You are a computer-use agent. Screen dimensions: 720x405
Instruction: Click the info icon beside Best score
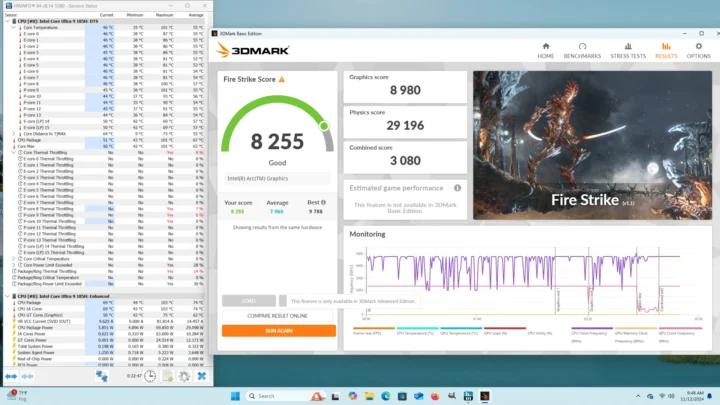point(323,202)
